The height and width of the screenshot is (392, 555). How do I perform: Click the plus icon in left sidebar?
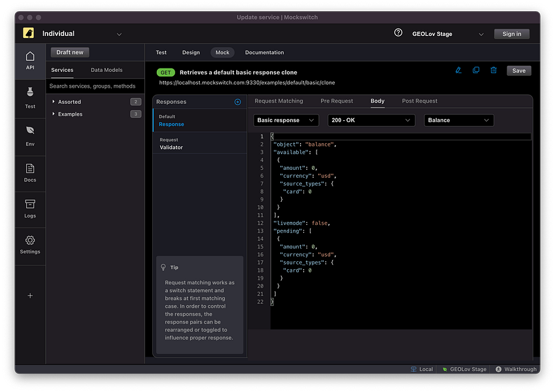coord(30,295)
